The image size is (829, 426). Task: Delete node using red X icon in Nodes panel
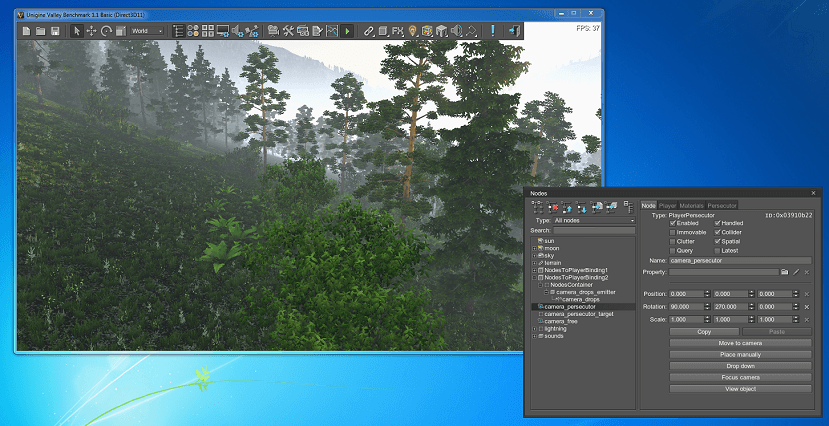552,207
